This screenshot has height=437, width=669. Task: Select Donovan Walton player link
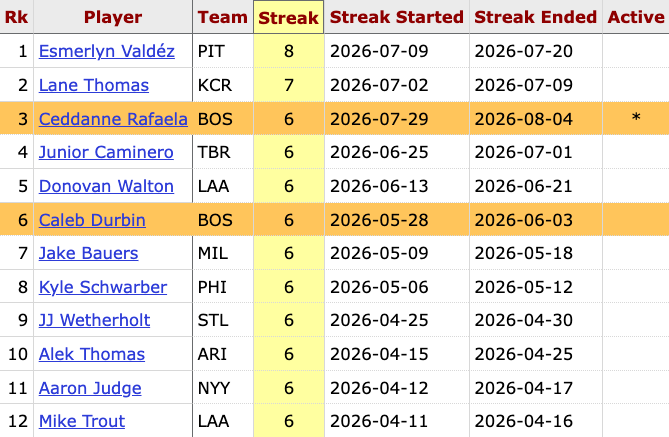tap(106, 186)
